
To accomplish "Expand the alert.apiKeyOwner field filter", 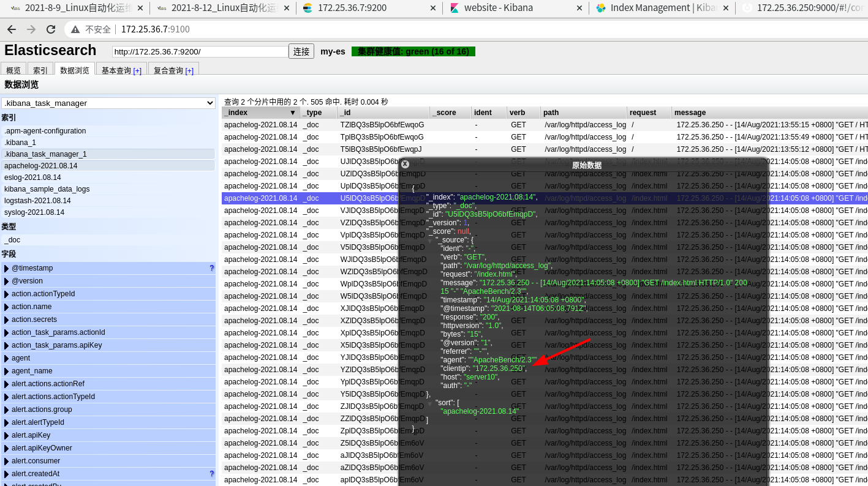I will click(7, 448).
